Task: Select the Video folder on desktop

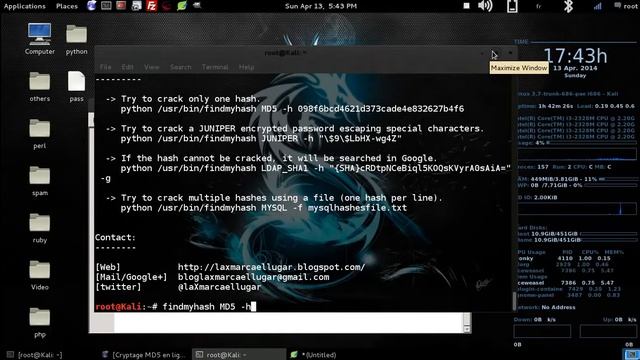Action: (x=40, y=275)
